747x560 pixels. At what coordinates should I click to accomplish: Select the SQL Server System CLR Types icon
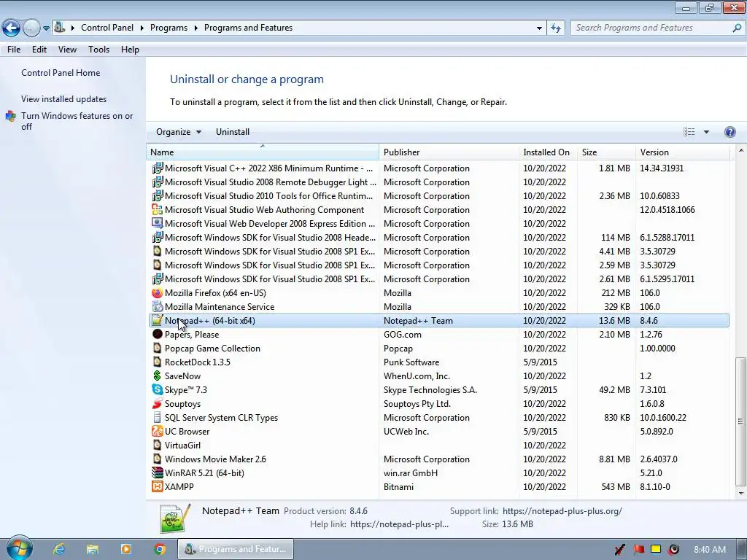click(x=157, y=418)
